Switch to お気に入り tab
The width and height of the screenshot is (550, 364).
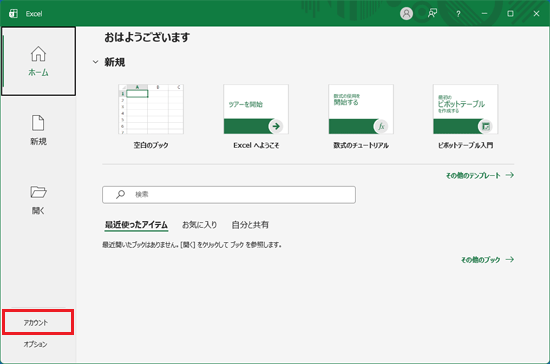pos(200,225)
